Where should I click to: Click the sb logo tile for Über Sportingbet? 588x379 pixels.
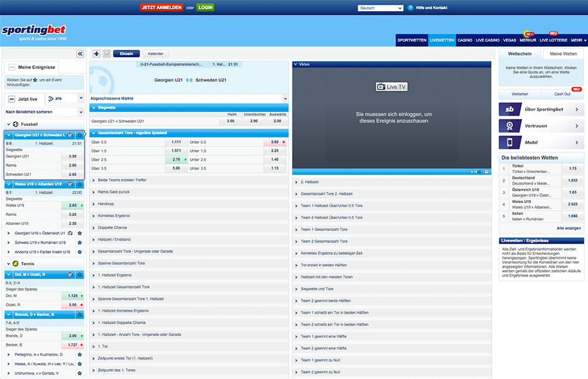(x=510, y=109)
